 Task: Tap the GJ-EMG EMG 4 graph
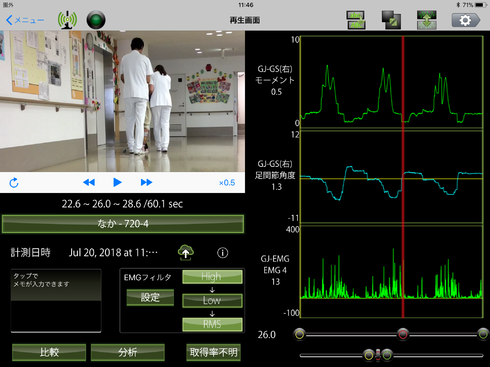click(x=392, y=271)
